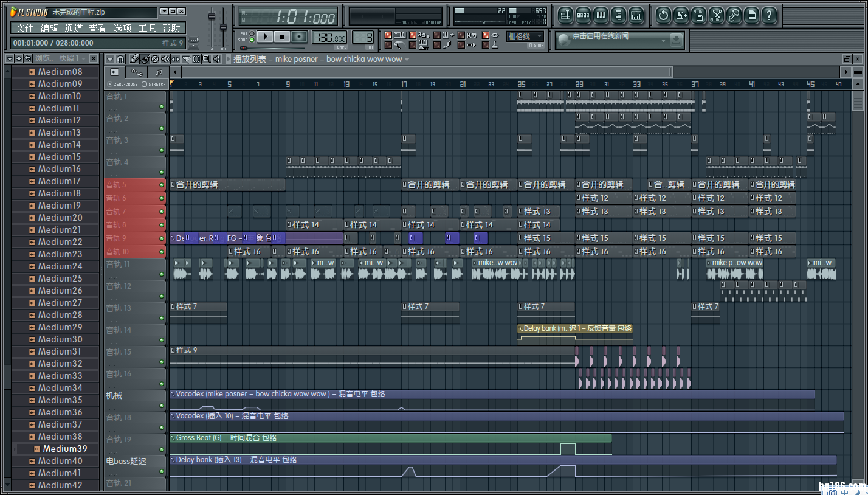Open the Playlist window from top toolbar
Screen dimensions: 868x495
point(565,15)
